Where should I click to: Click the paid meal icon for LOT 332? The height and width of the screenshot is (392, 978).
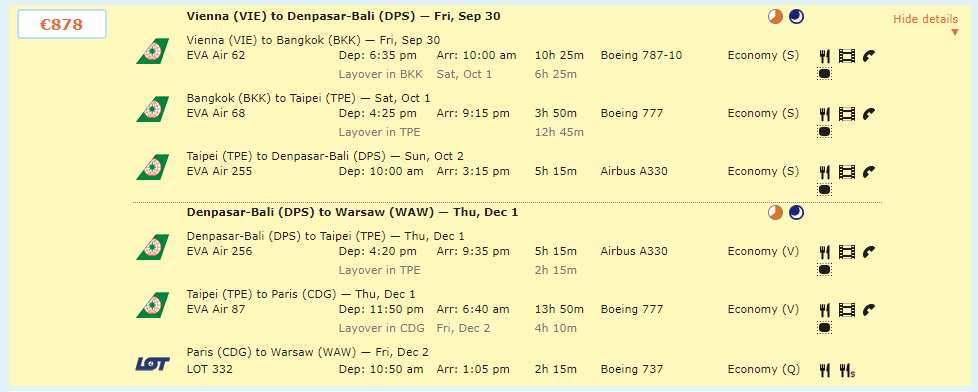[847, 371]
